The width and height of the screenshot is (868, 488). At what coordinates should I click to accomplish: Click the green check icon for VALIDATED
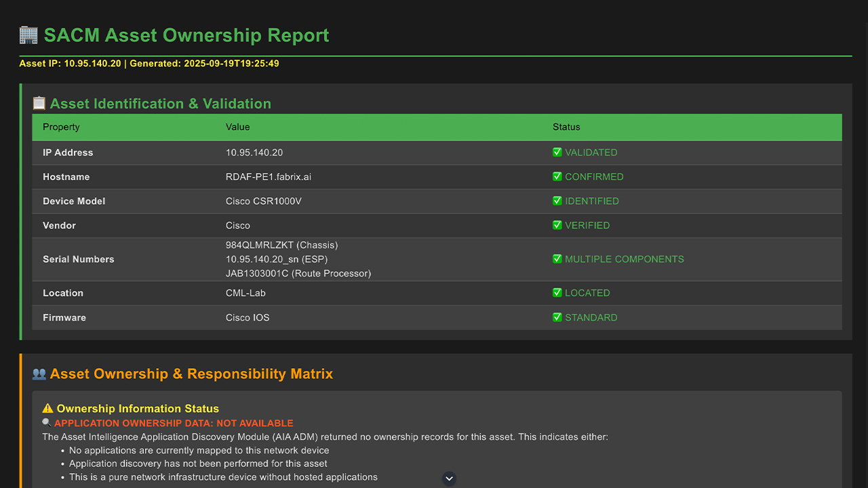(557, 152)
